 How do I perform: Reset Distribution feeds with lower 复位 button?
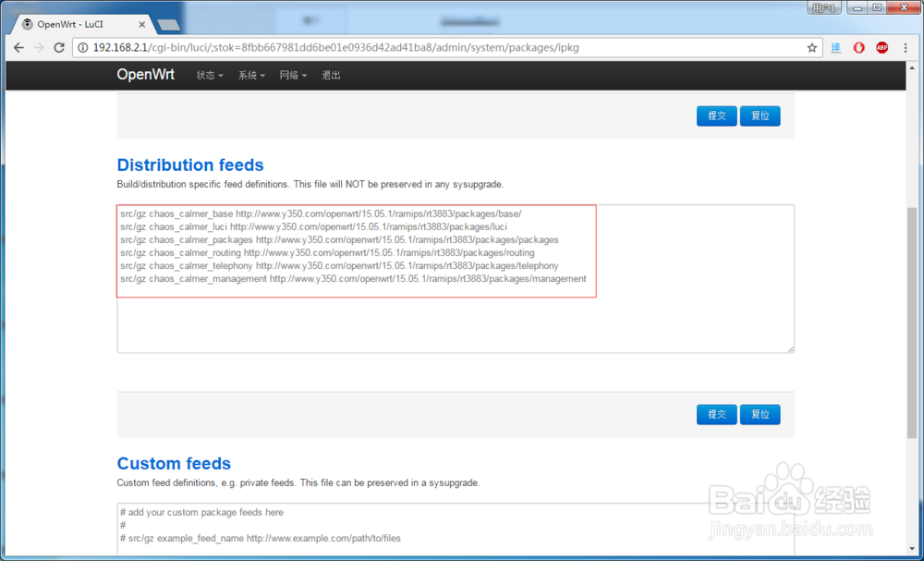pos(760,414)
